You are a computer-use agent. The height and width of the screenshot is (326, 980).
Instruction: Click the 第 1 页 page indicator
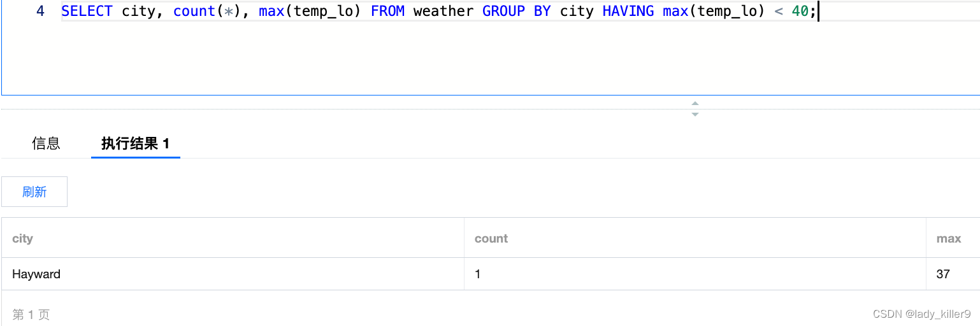click(31, 315)
